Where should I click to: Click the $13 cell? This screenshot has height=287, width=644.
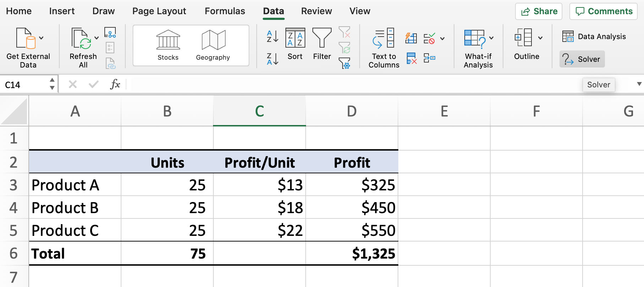tap(260, 185)
